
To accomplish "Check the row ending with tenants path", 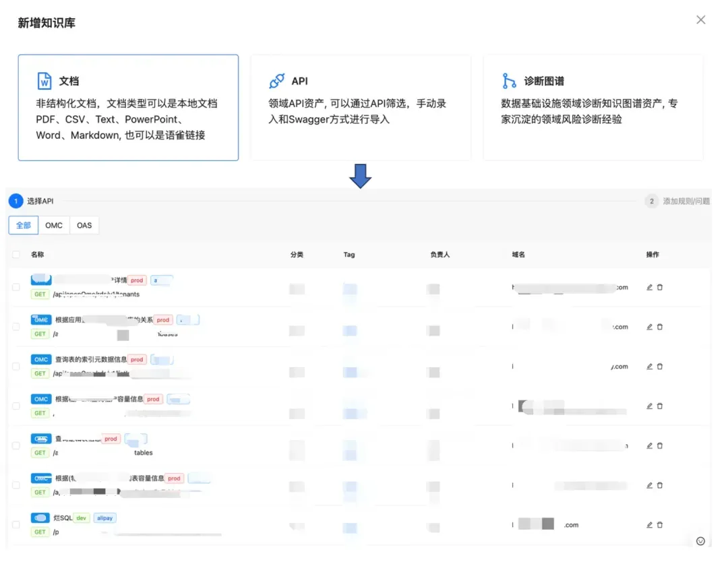I will coord(16,287).
